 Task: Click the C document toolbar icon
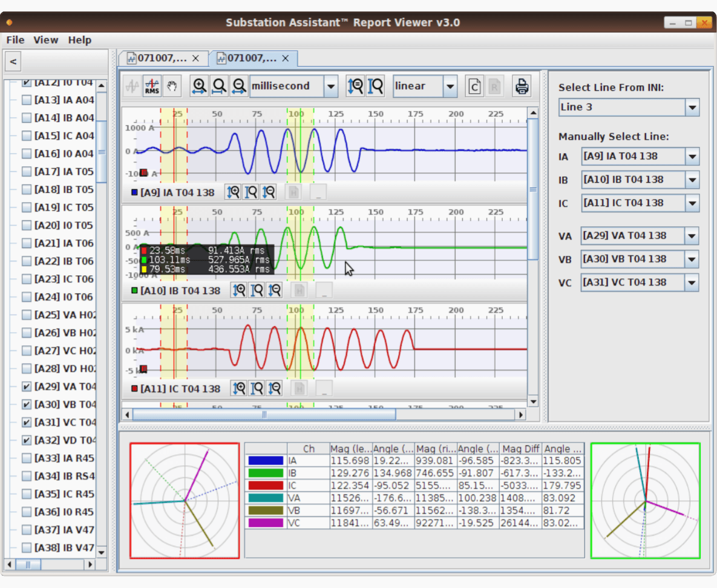point(474,86)
